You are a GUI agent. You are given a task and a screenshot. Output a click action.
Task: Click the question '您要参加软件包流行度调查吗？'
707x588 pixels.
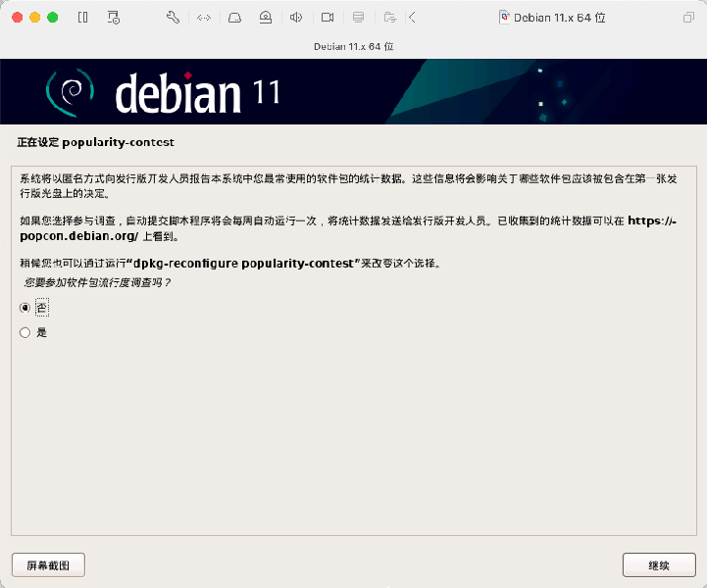click(x=97, y=282)
